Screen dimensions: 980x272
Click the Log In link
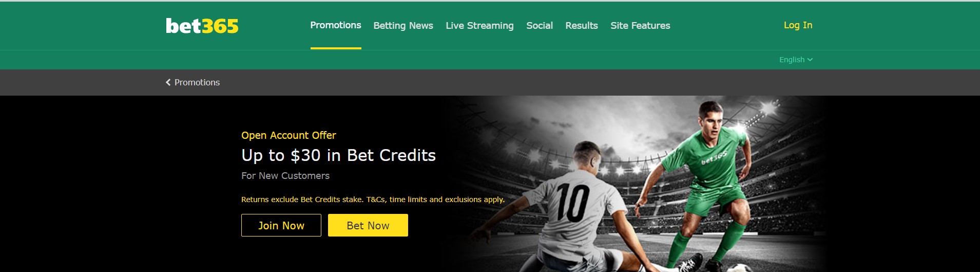798,25
